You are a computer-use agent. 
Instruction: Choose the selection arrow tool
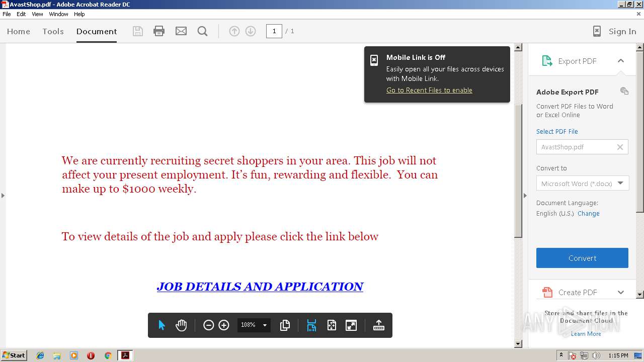click(162, 325)
